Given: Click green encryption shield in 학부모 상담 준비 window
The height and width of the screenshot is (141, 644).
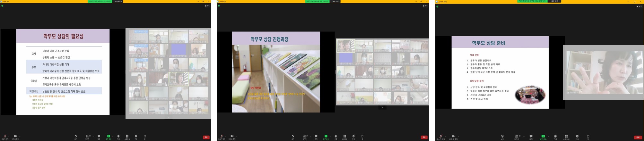Looking at the screenshot, I should pyautogui.click(x=437, y=6).
